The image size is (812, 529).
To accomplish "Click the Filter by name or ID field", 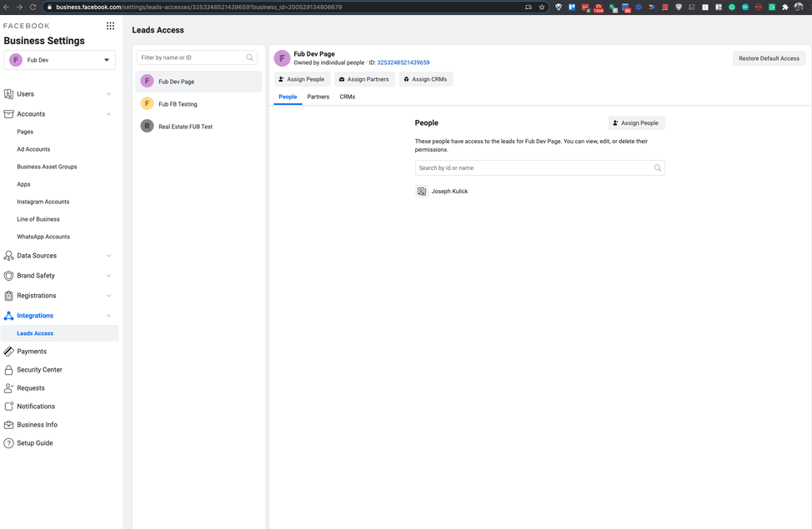I will point(197,57).
